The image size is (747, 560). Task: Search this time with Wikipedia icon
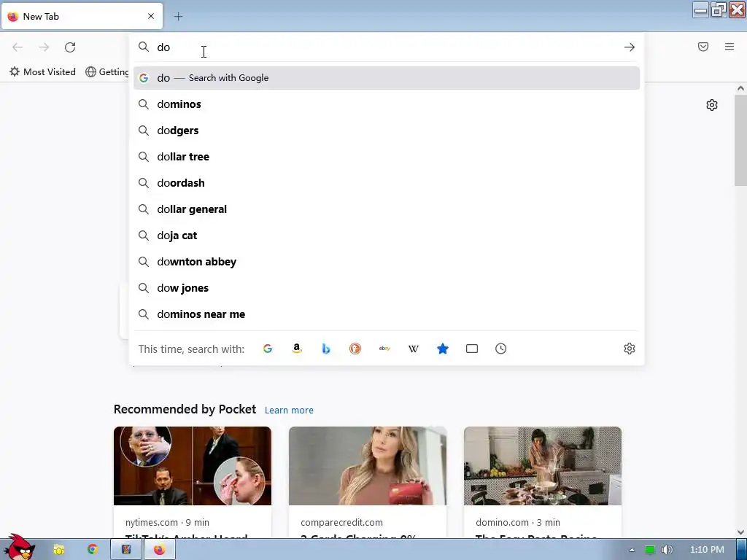(x=414, y=349)
